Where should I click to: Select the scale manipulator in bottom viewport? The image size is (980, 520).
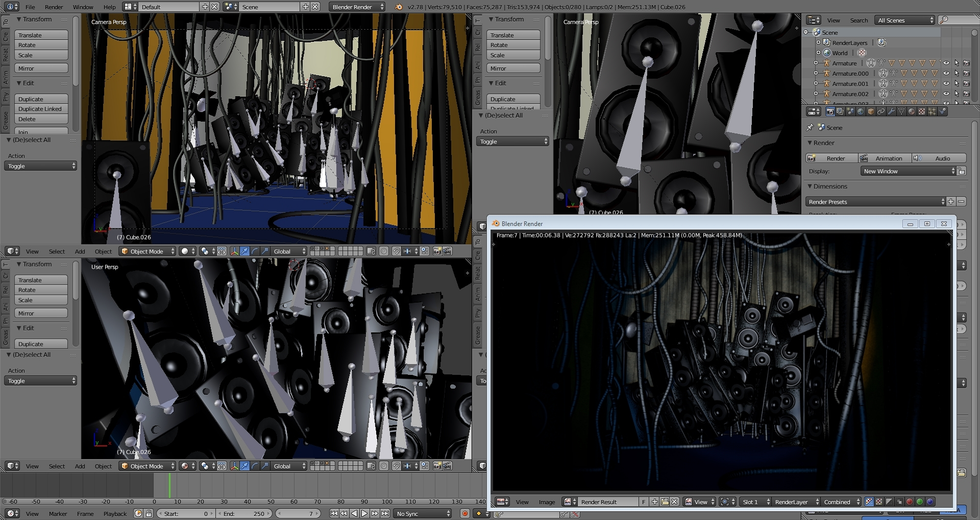click(x=264, y=466)
